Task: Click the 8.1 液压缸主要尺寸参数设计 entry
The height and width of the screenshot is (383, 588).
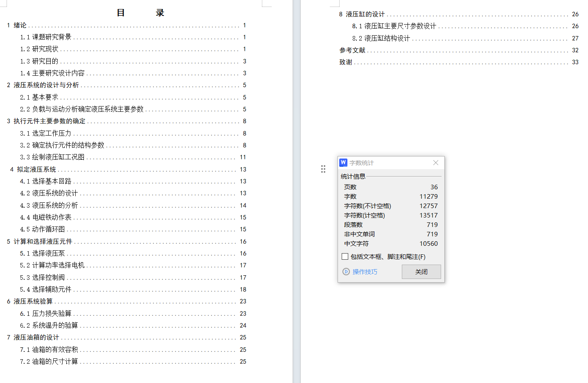Action: click(465, 26)
